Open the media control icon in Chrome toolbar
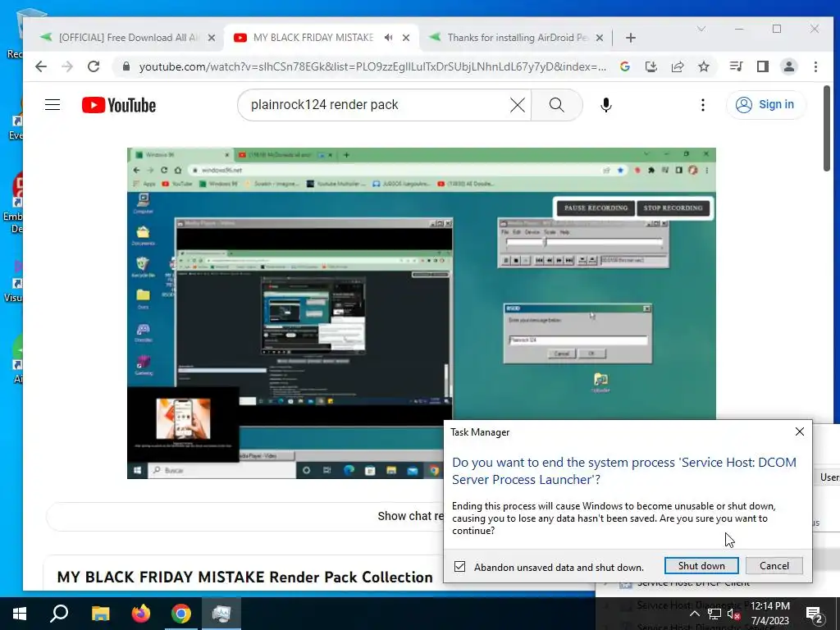The width and height of the screenshot is (840, 630). coord(736,66)
